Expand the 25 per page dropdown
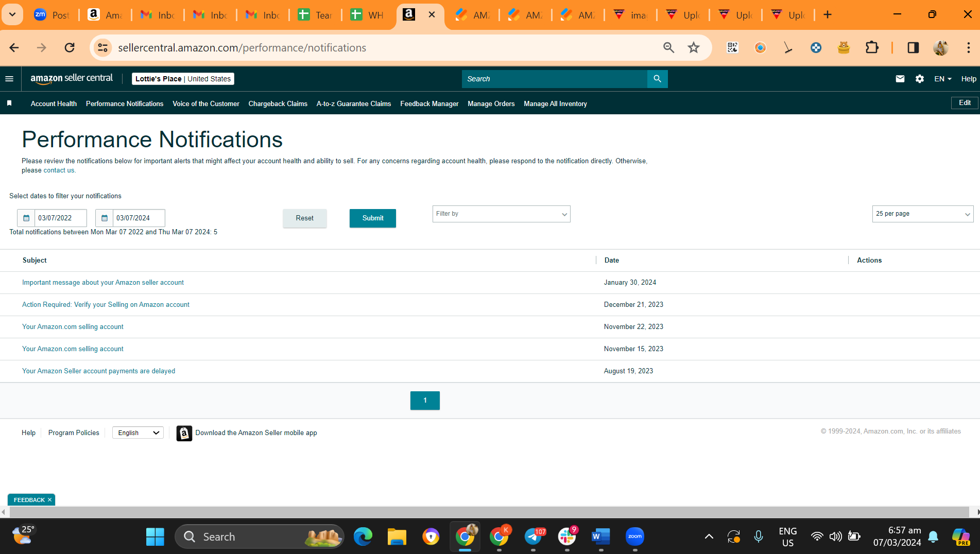The width and height of the screenshot is (980, 554). coord(923,214)
